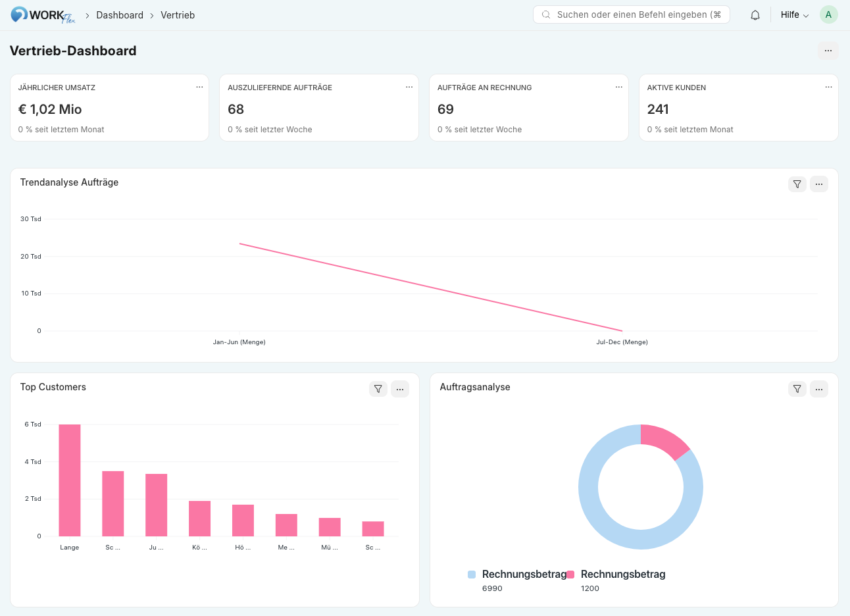Open options of Aufträge an Rechnung card
The image size is (850, 616).
pos(619,87)
